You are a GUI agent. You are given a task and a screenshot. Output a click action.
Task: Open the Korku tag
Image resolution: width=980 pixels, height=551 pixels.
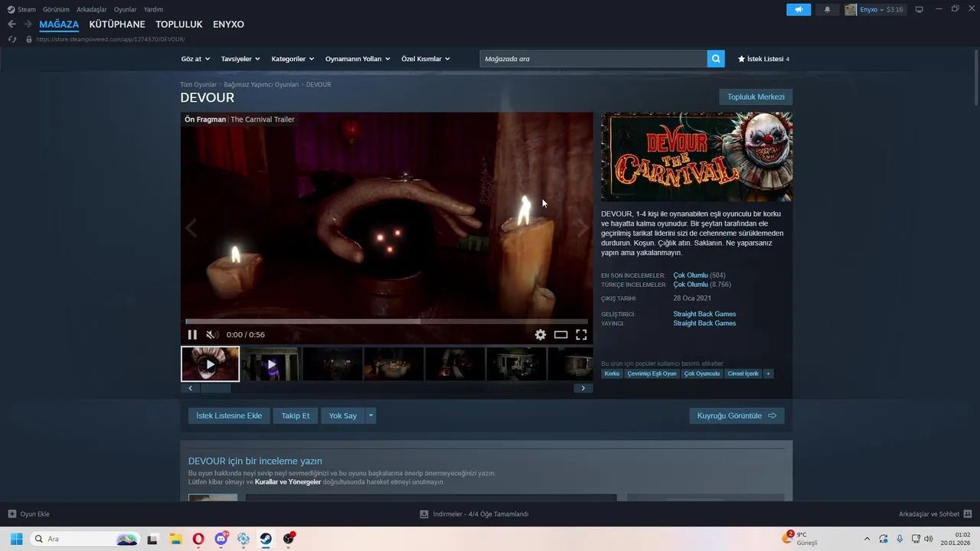(612, 373)
